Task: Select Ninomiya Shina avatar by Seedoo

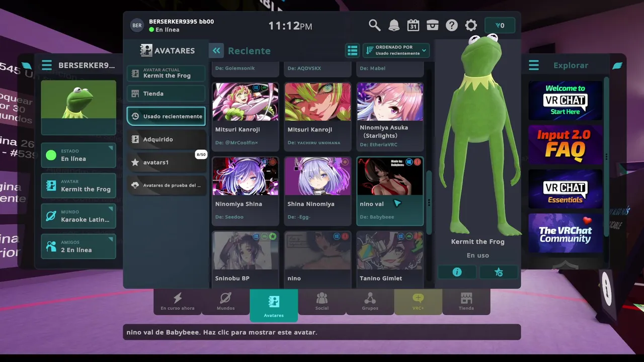Action: coord(245,191)
